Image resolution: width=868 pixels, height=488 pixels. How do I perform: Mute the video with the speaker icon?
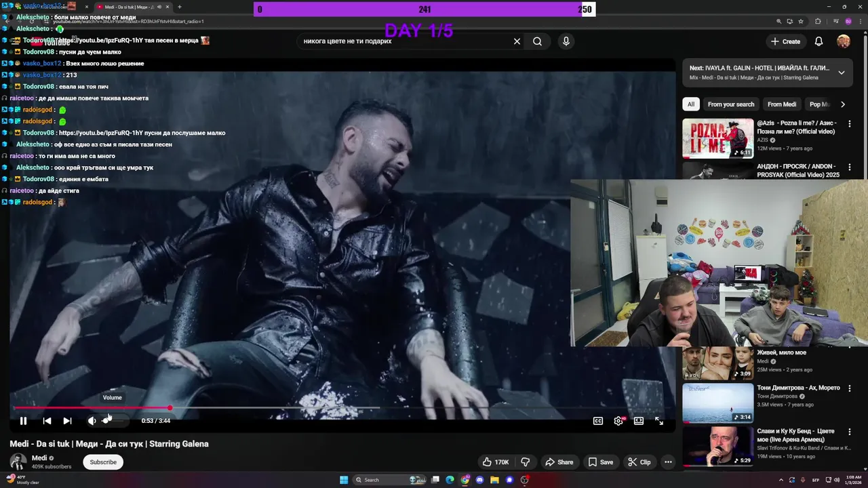[92, 421]
